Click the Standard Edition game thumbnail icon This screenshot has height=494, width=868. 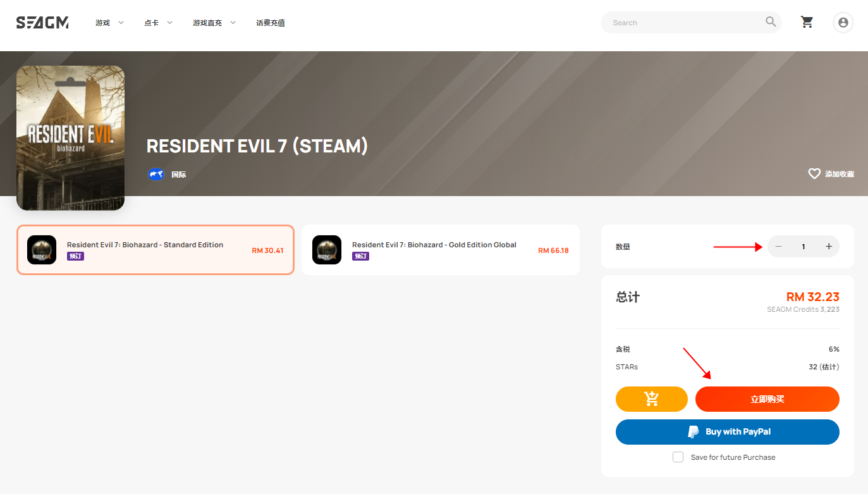pos(42,250)
